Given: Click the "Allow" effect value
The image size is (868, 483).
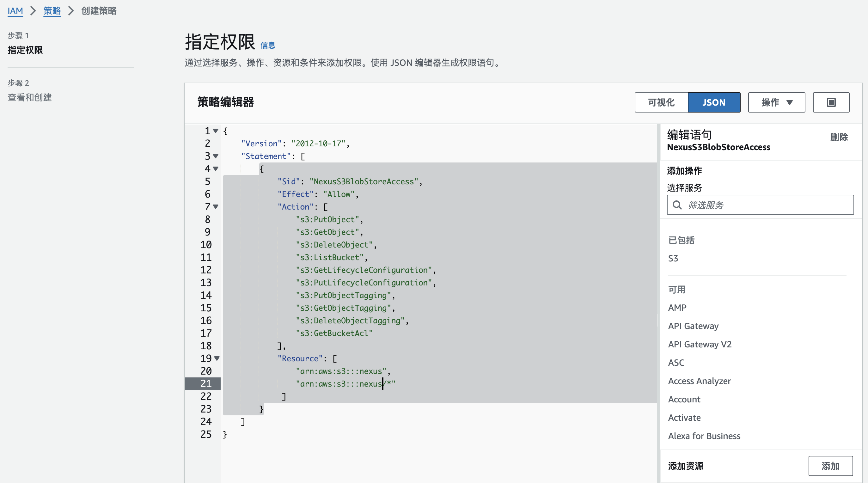Looking at the screenshot, I should point(339,194).
